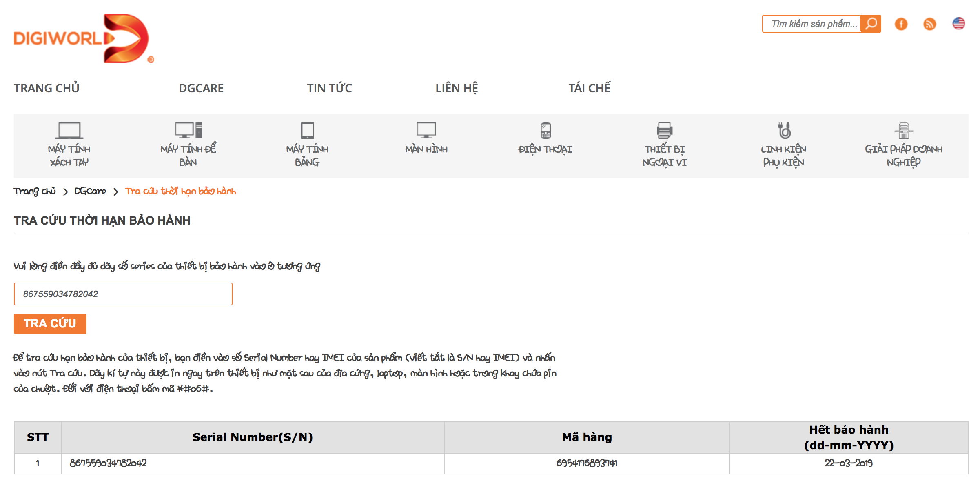Click the desktop computer icon for Máy tính để bàn

click(x=188, y=131)
